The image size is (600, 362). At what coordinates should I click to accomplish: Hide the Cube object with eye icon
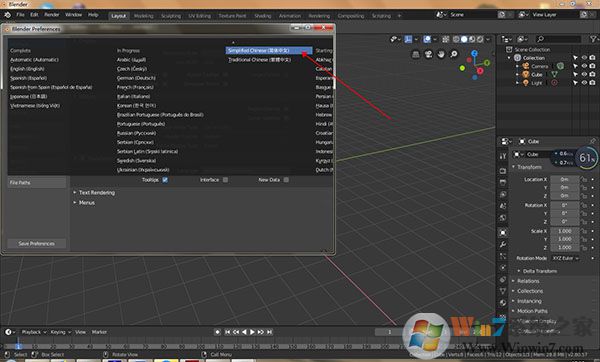(x=584, y=74)
